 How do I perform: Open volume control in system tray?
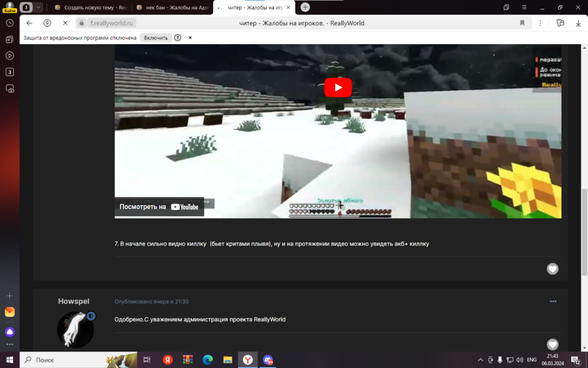coord(520,360)
